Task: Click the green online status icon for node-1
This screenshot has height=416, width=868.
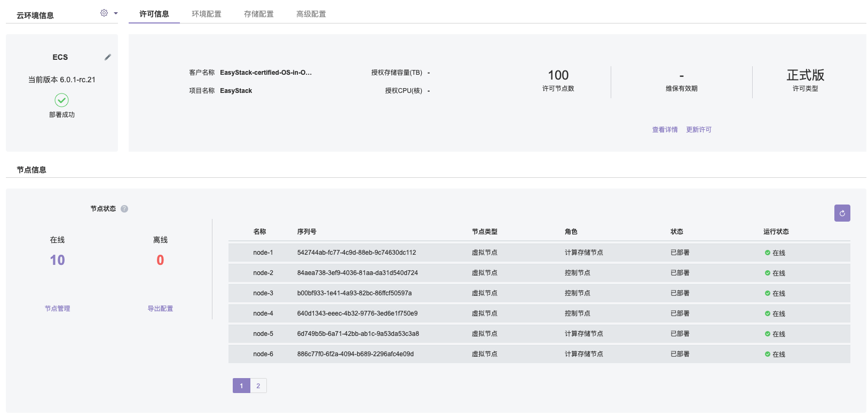Action: 767,253
